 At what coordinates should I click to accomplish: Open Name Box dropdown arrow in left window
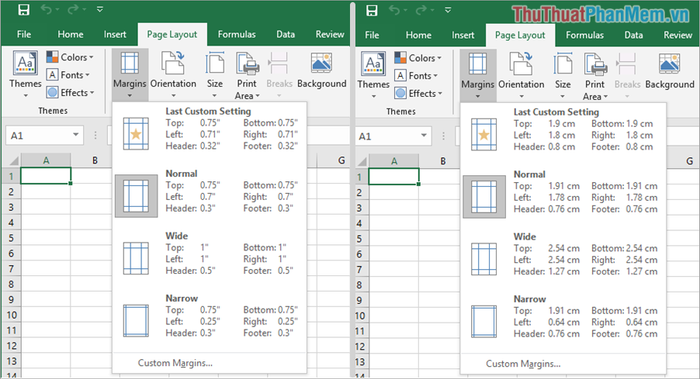click(75, 135)
